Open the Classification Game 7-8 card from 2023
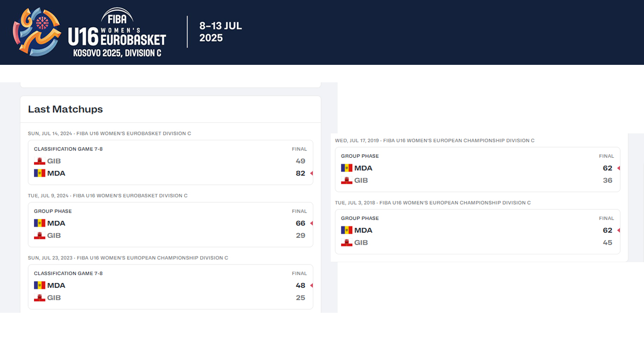This screenshot has height=356, width=644. coord(170,286)
